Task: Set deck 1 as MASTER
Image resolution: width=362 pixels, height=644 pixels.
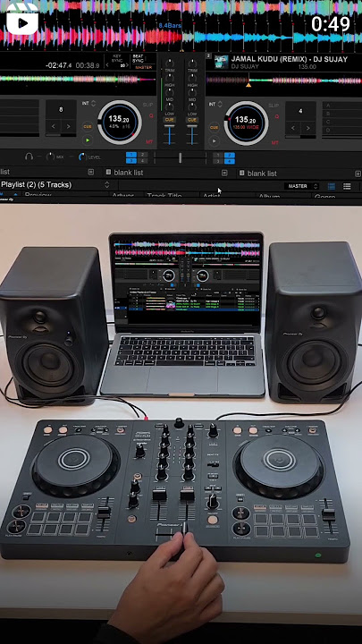Action: pos(143,67)
